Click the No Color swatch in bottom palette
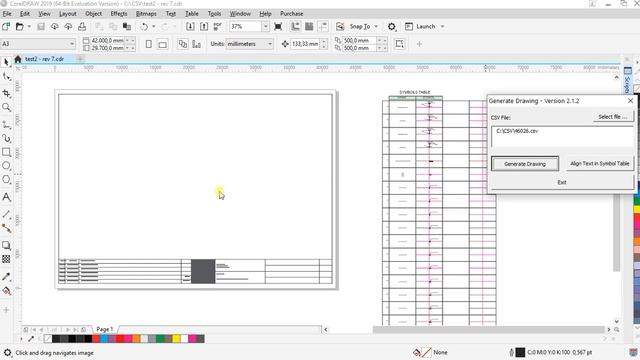This screenshot has width=640, height=360. coord(48,338)
